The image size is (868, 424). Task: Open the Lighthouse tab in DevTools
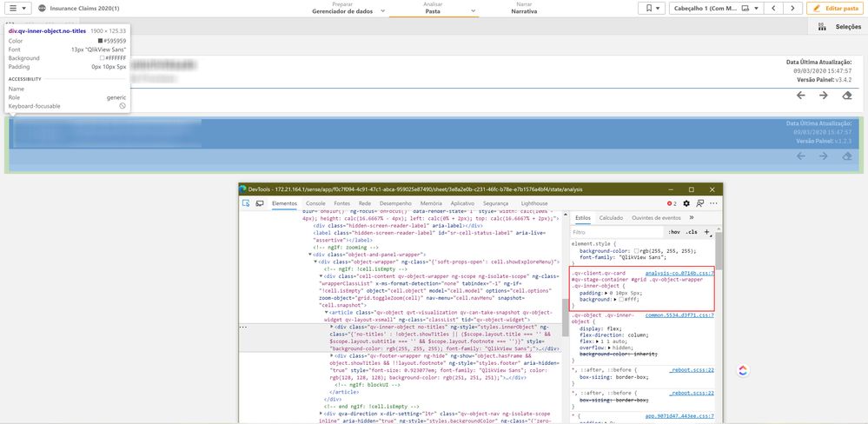pos(534,203)
